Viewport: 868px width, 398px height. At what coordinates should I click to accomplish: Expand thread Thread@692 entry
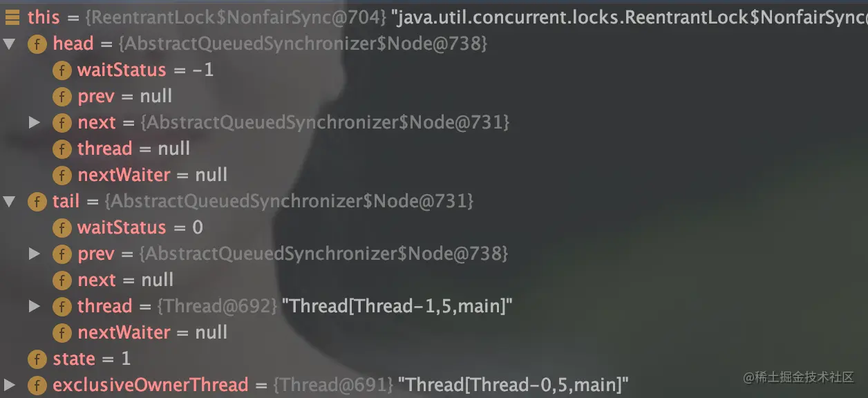coord(35,307)
